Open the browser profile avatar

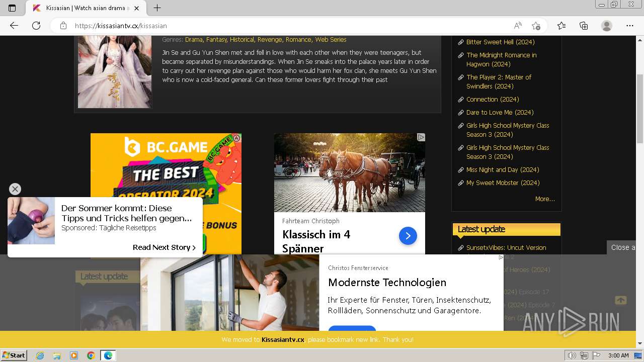pyautogui.click(x=607, y=26)
